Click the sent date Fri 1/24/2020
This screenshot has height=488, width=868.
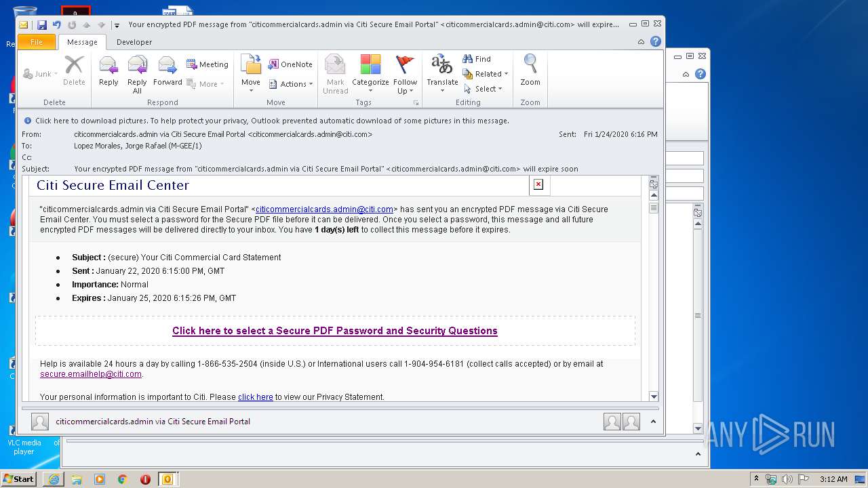tap(620, 134)
